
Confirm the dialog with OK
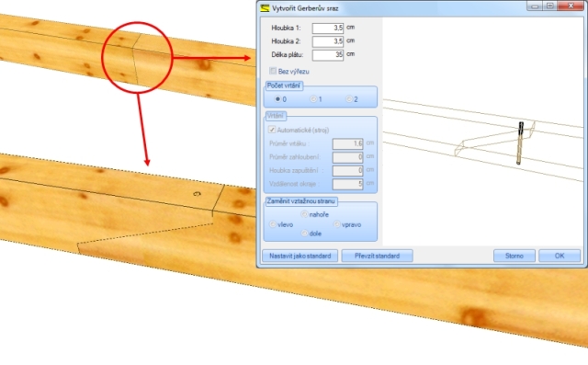click(x=560, y=256)
